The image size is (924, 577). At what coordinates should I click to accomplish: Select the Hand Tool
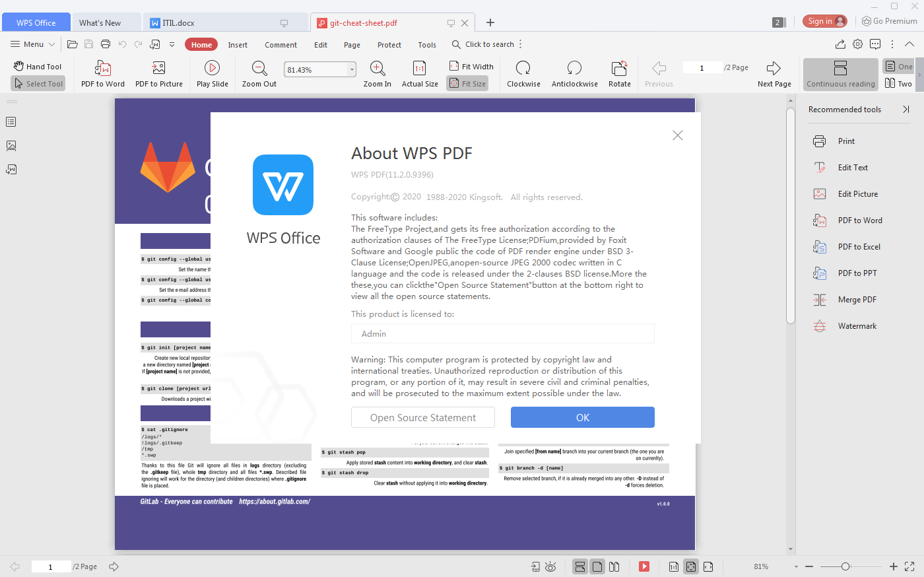[x=38, y=66]
